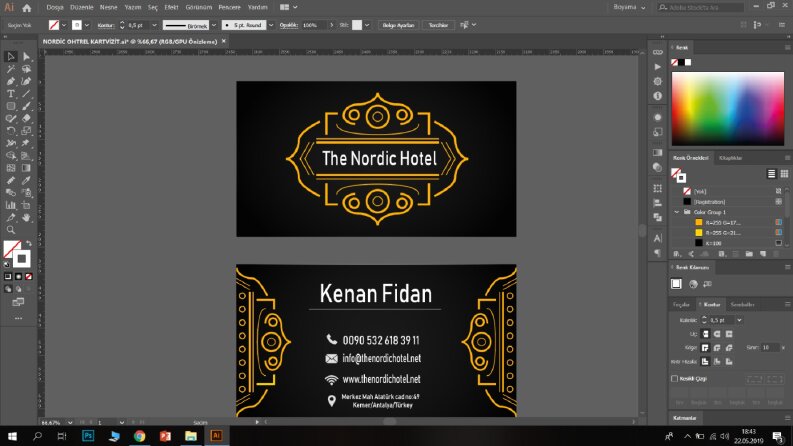This screenshot has width=793, height=446.
Task: Open the 5 pt. Round profile dropdown
Action: [x=271, y=25]
